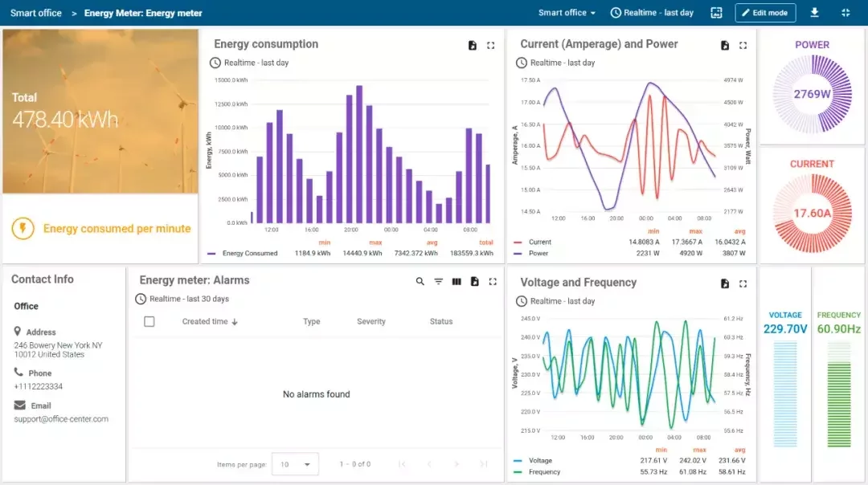Sort alarms by Created time column
The image size is (868, 485).
coord(209,322)
